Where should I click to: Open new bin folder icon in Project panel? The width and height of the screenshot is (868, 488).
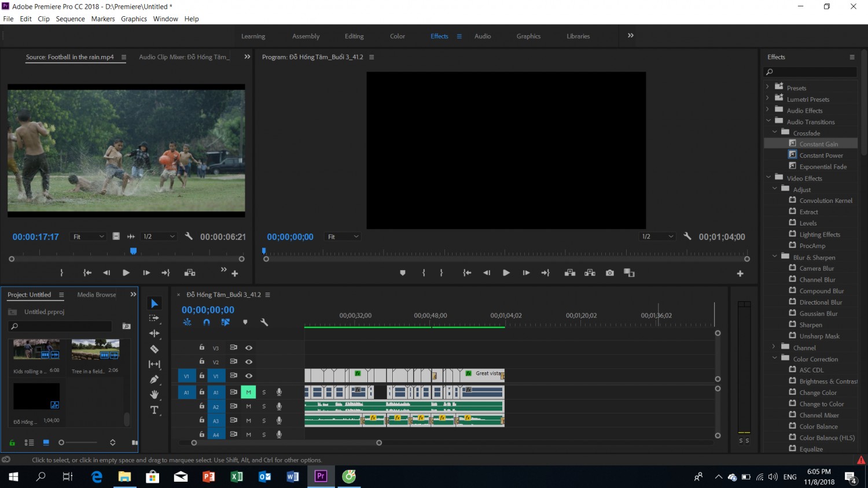127,326
